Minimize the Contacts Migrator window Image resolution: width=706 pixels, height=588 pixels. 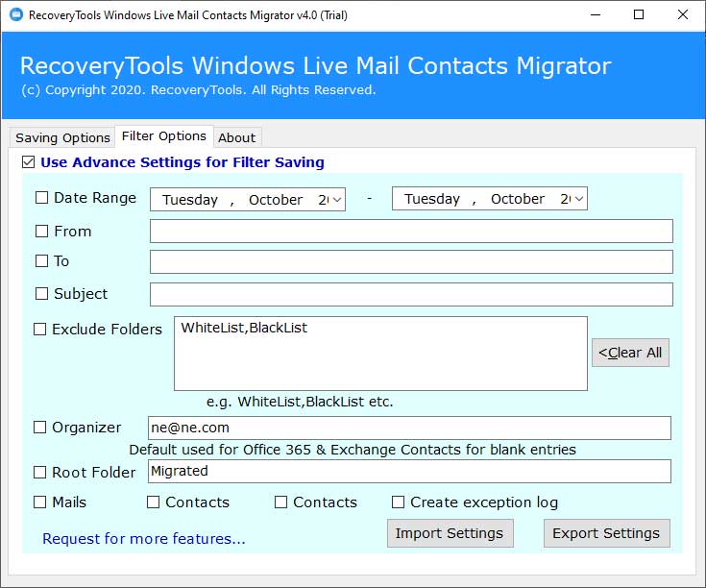coord(596,14)
